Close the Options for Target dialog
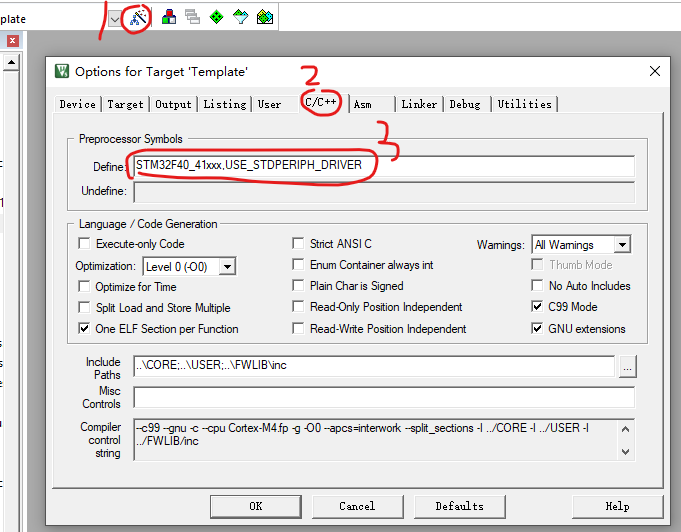Image resolution: width=681 pixels, height=532 pixels. [655, 71]
